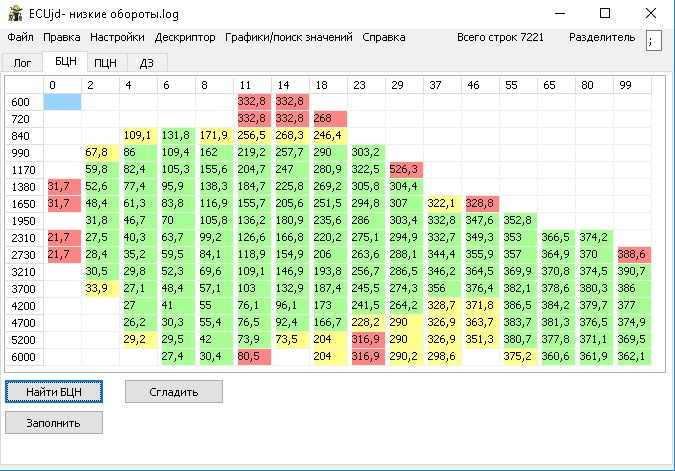Select cell 109,1 in row 840
Screen dimensions: 675x471
(x=139, y=136)
